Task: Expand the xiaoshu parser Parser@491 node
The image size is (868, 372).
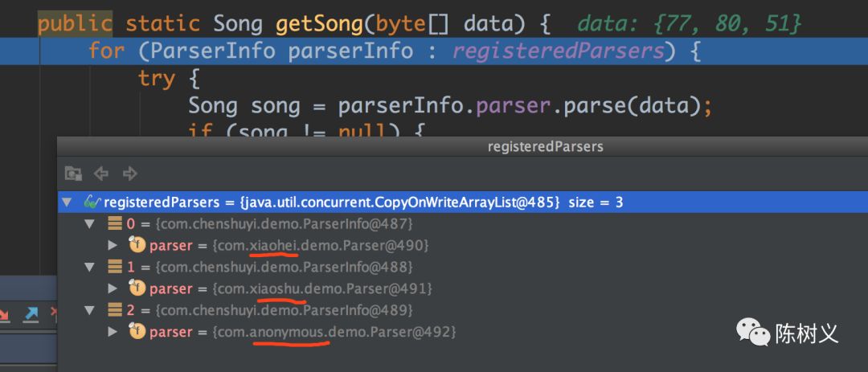Action: [113, 288]
